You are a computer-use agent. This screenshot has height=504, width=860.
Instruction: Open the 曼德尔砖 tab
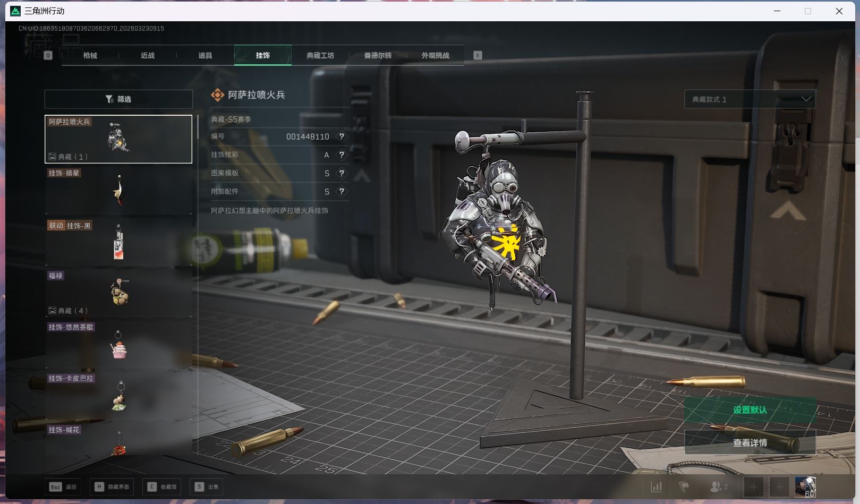[378, 55]
